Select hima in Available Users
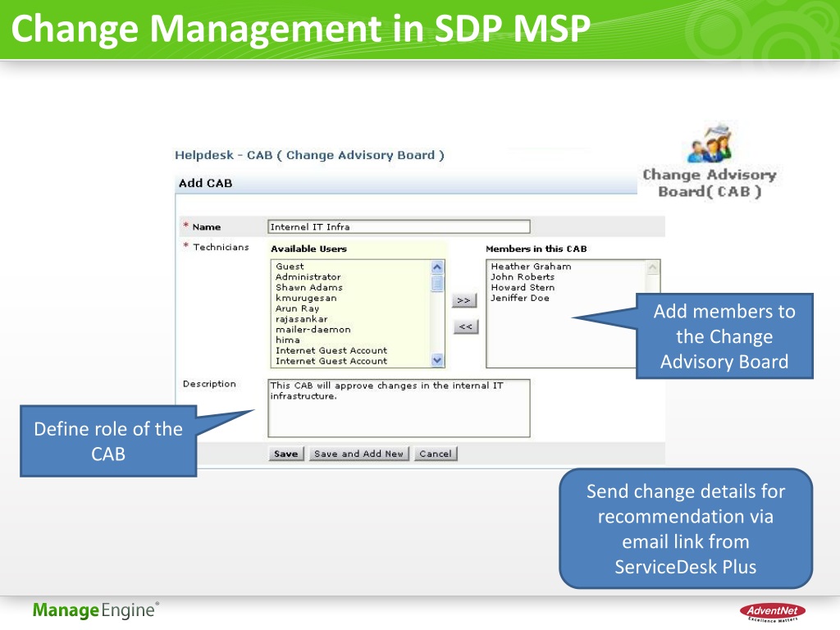The height and width of the screenshot is (630, 840). (x=288, y=340)
